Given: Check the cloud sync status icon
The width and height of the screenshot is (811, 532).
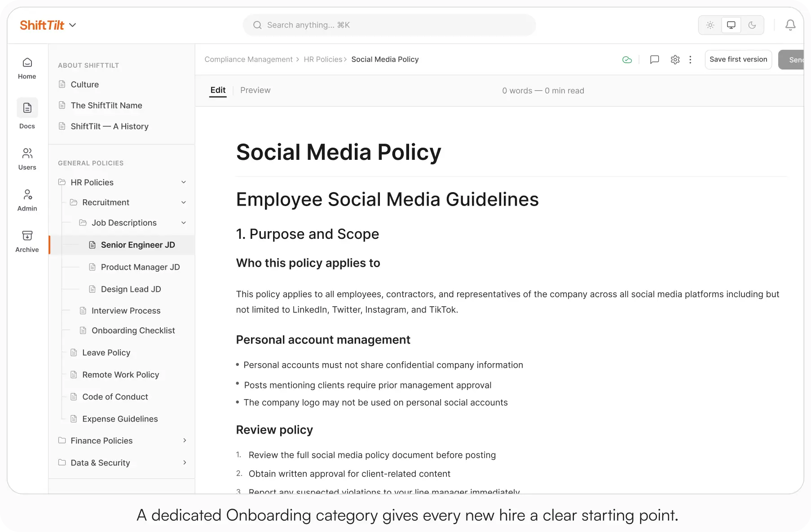Looking at the screenshot, I should (627, 60).
